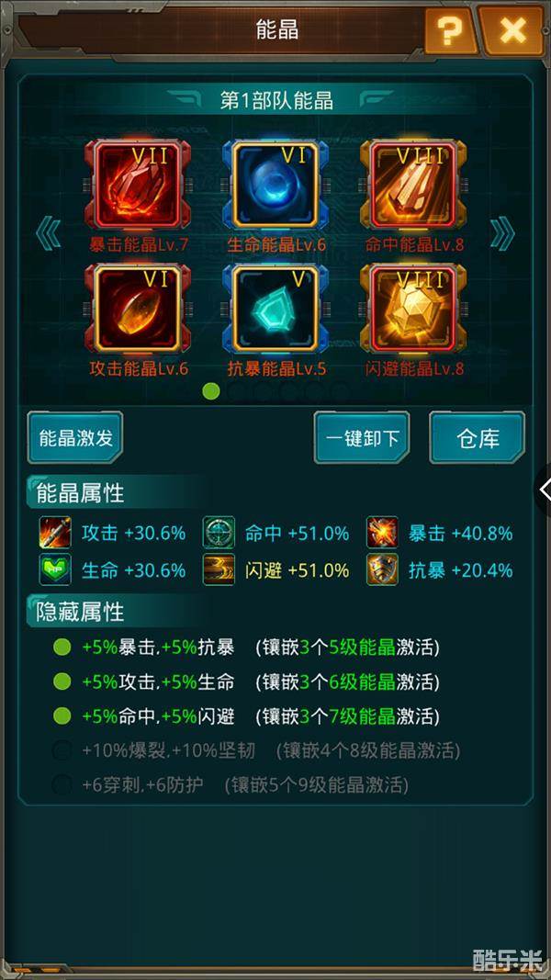Open help with the question mark icon
This screenshot has width=551, height=980.
coord(450,30)
